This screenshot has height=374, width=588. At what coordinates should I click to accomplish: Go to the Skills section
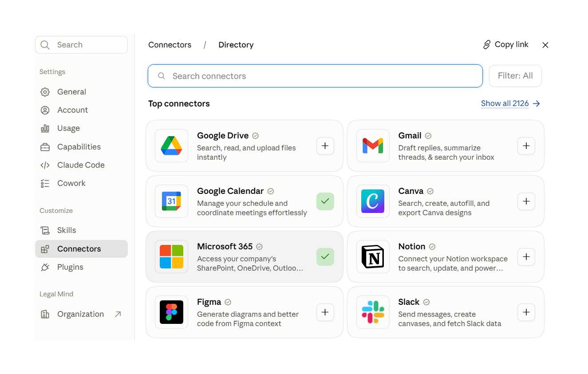pyautogui.click(x=81, y=230)
